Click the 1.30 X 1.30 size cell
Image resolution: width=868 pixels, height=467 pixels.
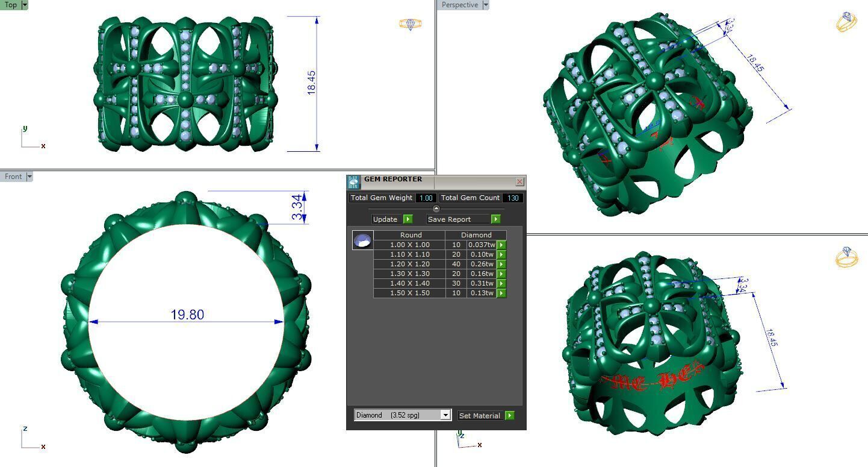tap(409, 274)
